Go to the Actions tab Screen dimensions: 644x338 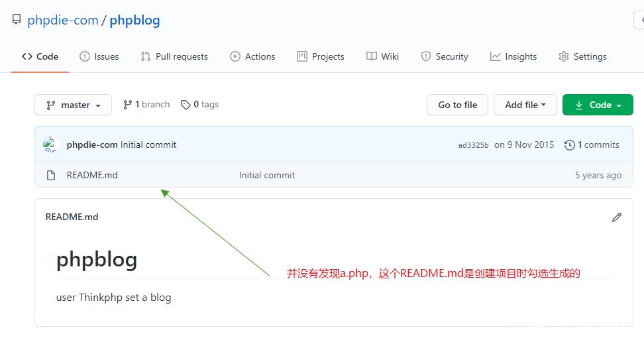pos(252,56)
